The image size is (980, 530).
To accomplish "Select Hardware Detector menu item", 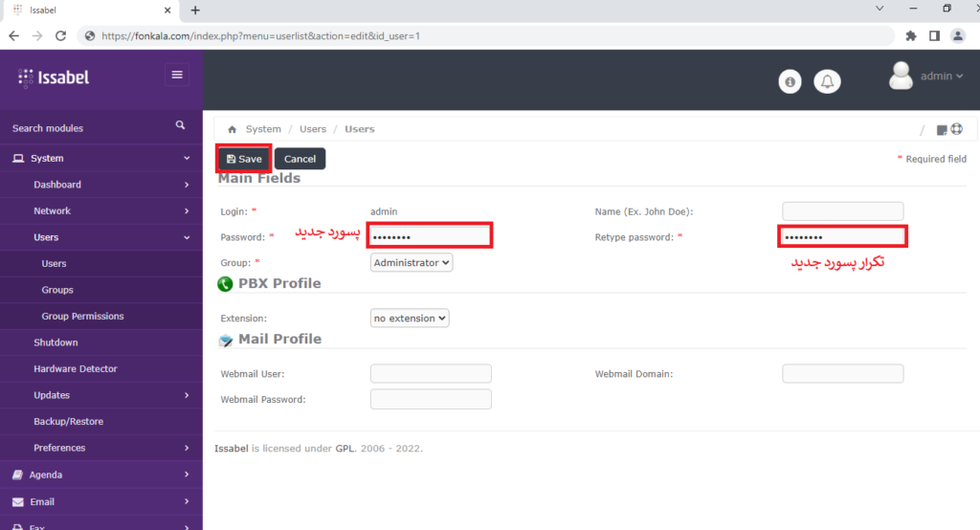I will pyautogui.click(x=76, y=369).
